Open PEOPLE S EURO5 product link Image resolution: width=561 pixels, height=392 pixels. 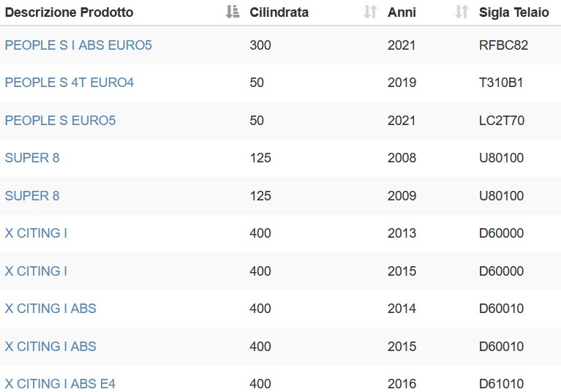coord(61,121)
